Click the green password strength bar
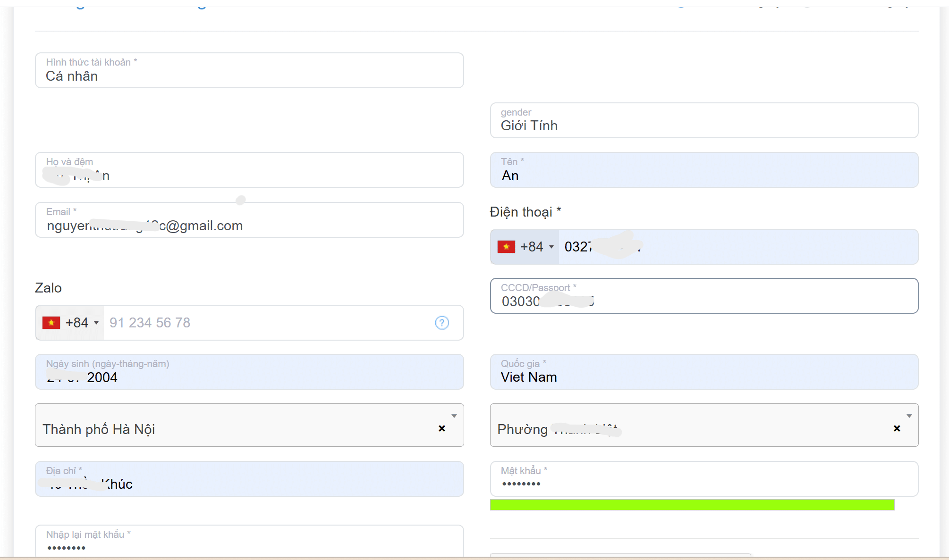This screenshot has width=949, height=560. 692,505
